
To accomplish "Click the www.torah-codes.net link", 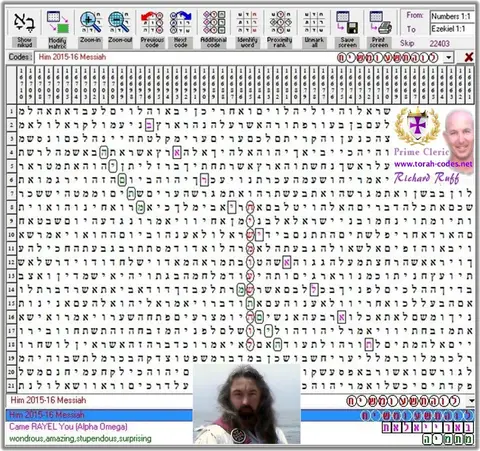I will (433, 164).
